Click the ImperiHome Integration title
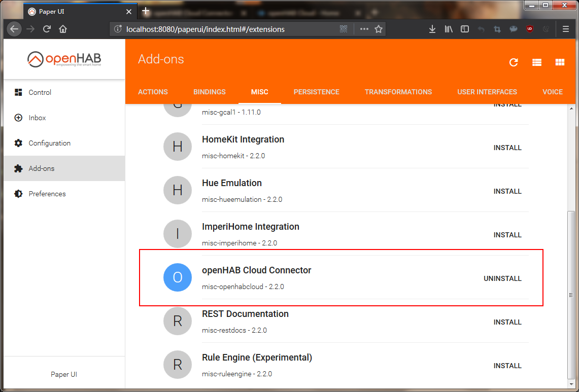 pos(251,227)
